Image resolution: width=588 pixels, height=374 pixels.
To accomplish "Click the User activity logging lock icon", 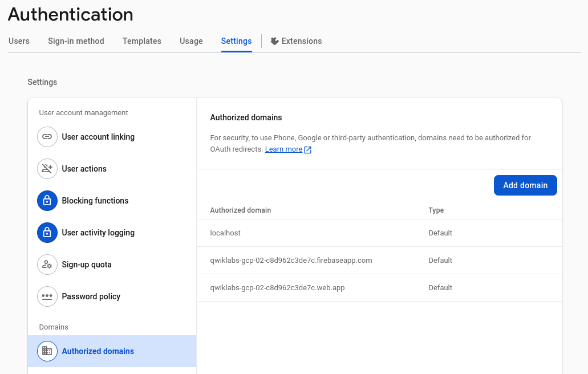I will click(47, 233).
